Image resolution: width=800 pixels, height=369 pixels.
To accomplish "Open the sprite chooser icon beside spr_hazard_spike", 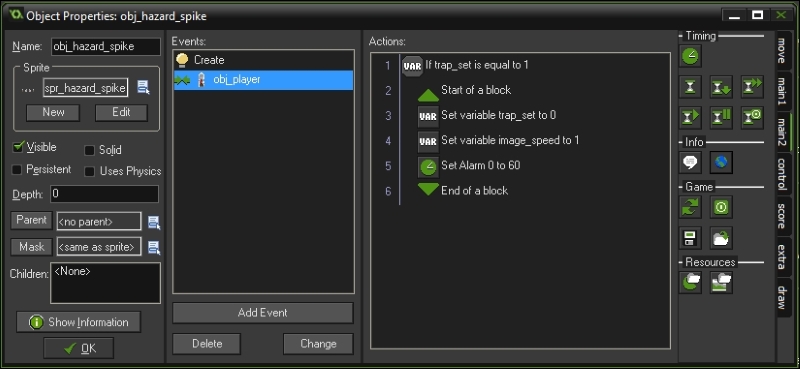I will coord(144,88).
